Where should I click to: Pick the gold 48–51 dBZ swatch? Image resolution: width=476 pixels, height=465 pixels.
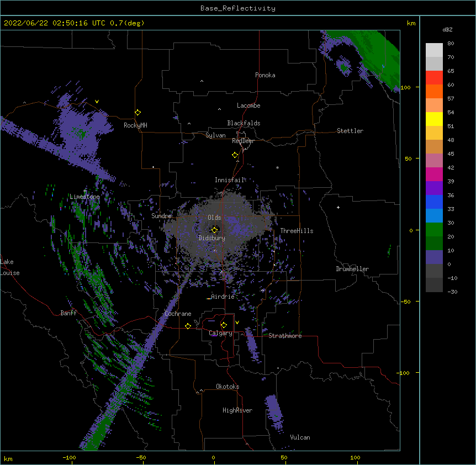point(434,133)
